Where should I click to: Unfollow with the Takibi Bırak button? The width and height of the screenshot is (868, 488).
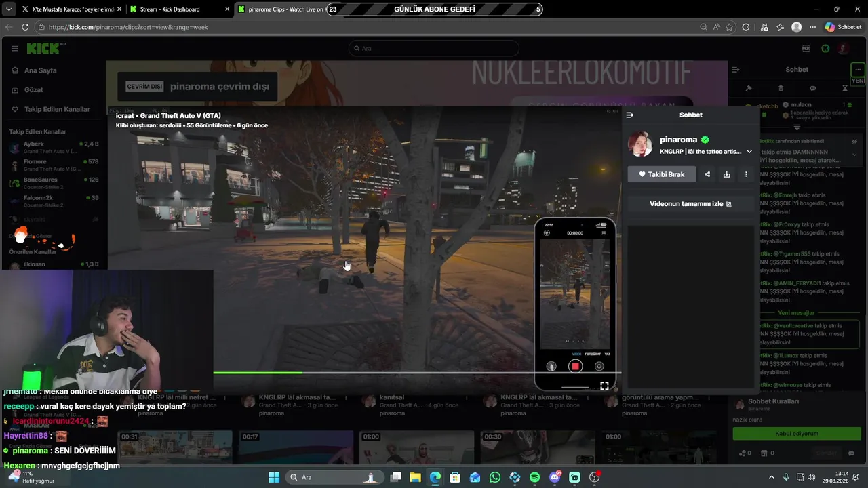[x=662, y=174]
